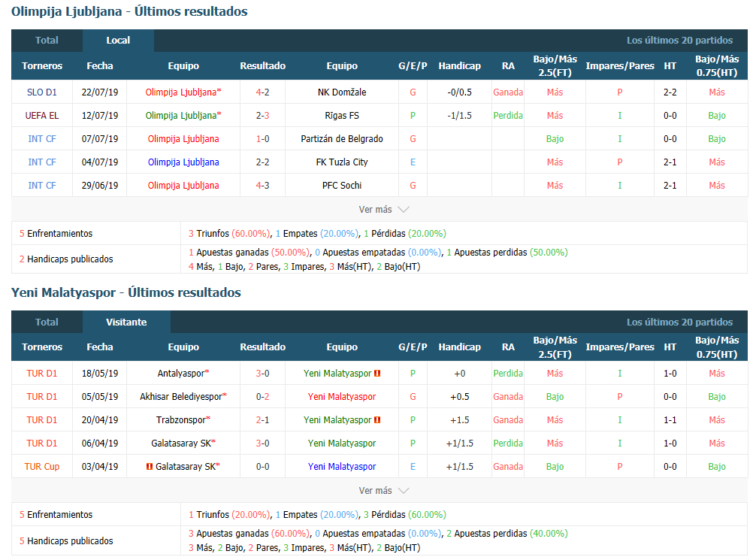Open TUR Cup tournament link
Screen dimensions: 756x557
click(x=42, y=466)
